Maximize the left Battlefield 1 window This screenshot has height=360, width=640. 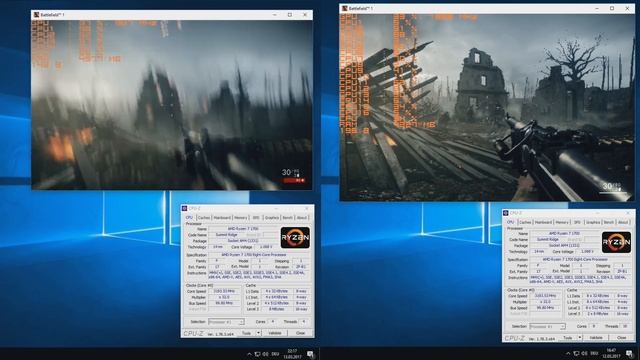coord(290,15)
